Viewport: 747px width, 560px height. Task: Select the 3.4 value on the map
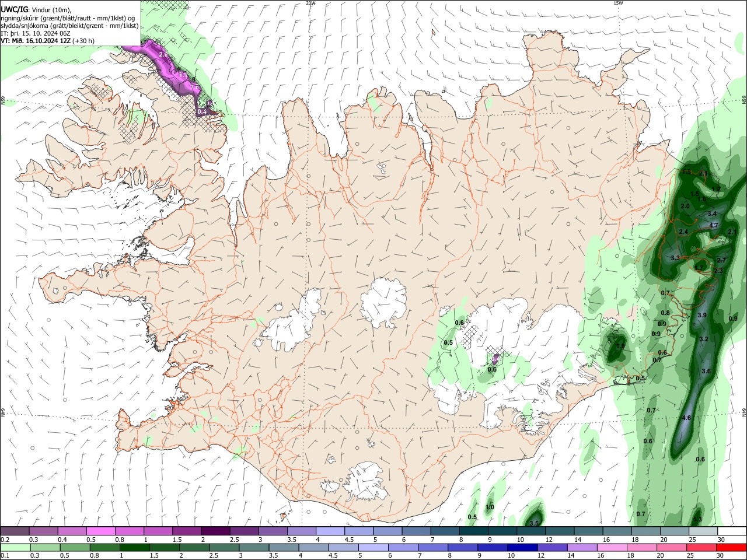712,214
